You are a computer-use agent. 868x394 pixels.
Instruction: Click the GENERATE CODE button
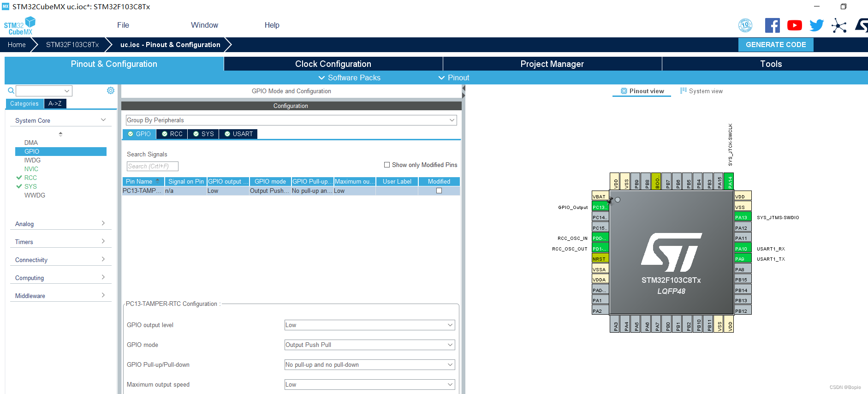tap(776, 44)
